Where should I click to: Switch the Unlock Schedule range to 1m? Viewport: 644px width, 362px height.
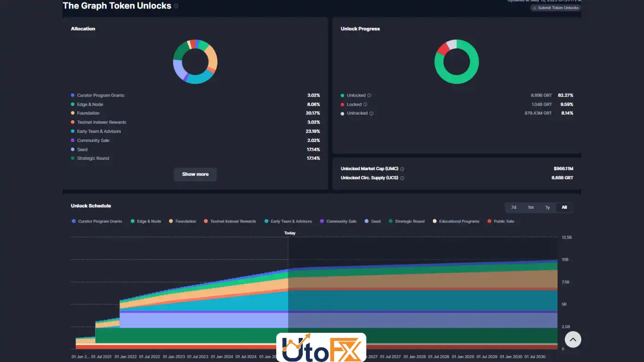[530, 207]
